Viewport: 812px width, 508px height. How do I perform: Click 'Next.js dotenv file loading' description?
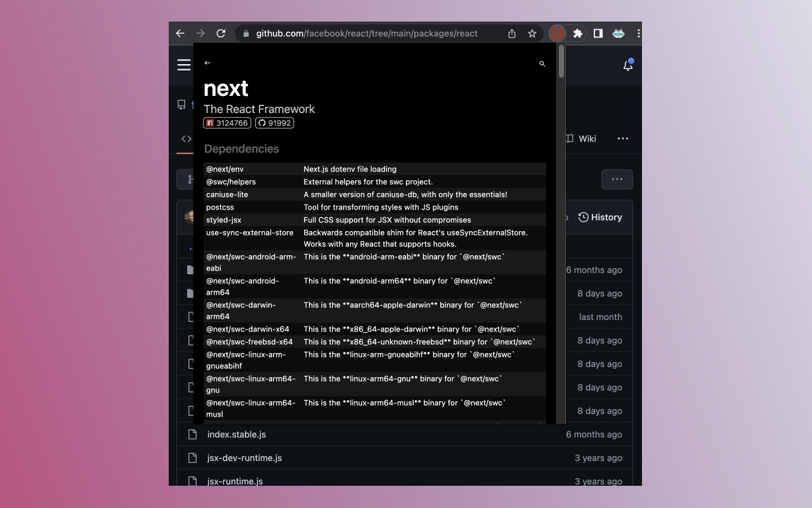point(350,169)
